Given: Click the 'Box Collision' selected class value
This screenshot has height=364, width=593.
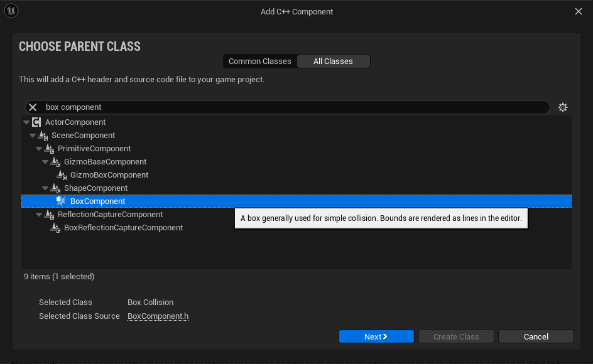Looking at the screenshot, I should point(151,302).
